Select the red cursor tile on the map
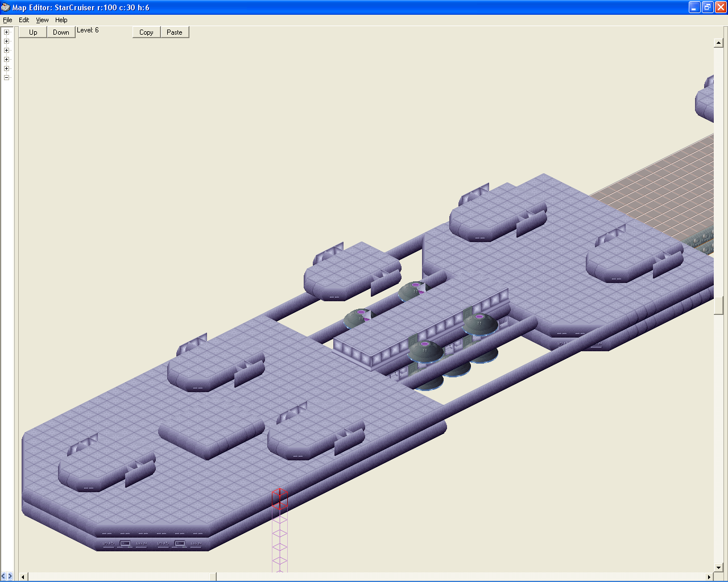 tap(279, 498)
